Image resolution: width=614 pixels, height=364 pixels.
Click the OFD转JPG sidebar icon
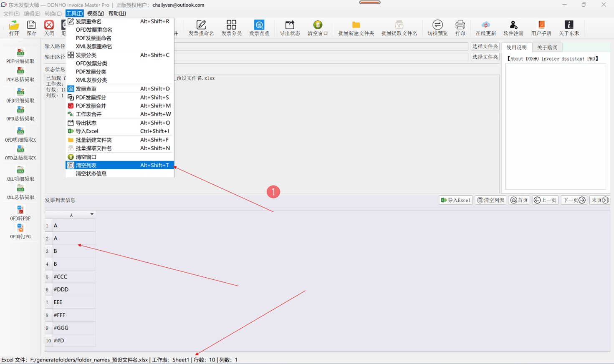point(20,231)
